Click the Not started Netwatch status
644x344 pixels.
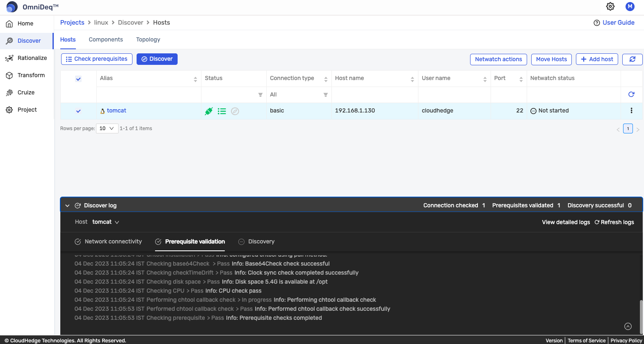550,111
